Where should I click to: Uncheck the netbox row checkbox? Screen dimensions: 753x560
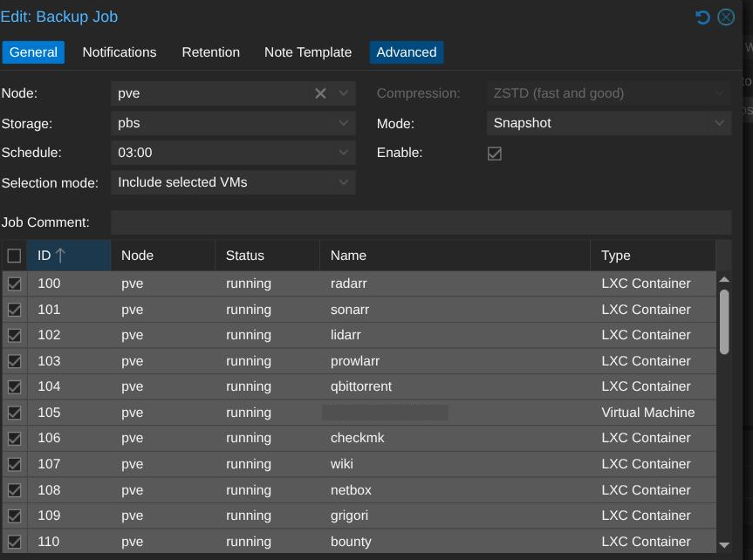tap(15, 490)
